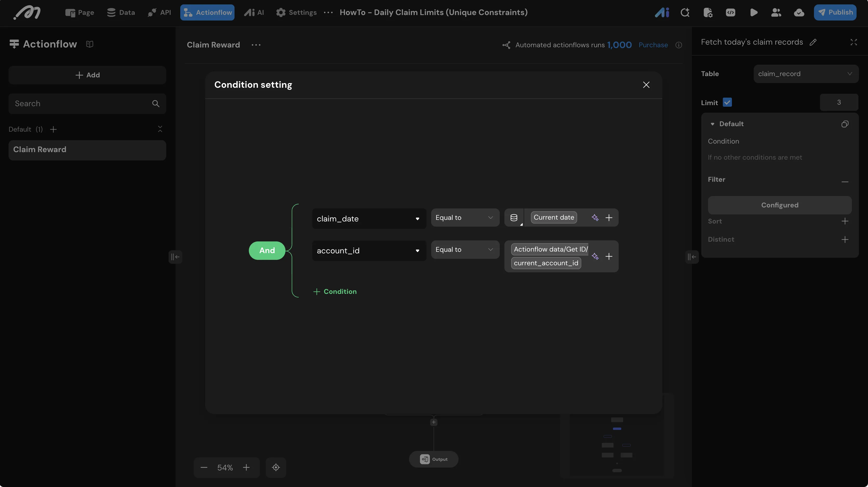
Task: Open the Data tab
Action: pyautogui.click(x=121, y=12)
